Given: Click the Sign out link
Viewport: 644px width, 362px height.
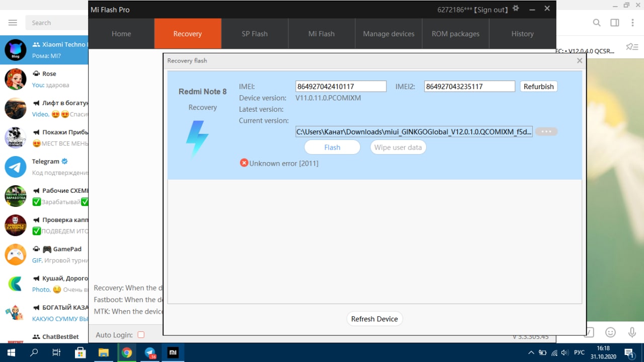Looking at the screenshot, I should tap(491, 10).
